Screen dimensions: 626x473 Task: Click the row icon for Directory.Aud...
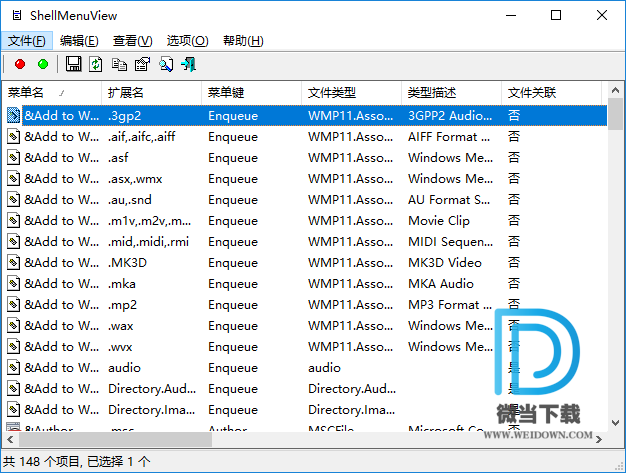14,389
